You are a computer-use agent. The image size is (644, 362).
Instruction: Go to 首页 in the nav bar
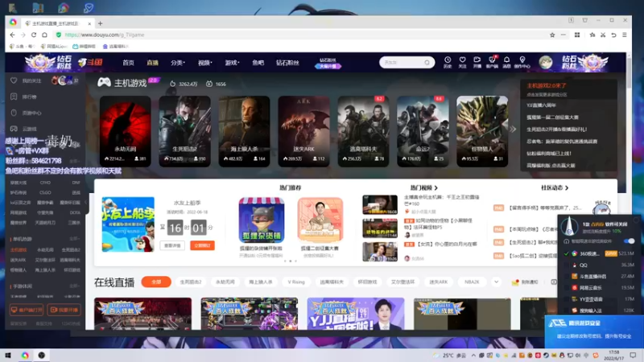tap(128, 63)
